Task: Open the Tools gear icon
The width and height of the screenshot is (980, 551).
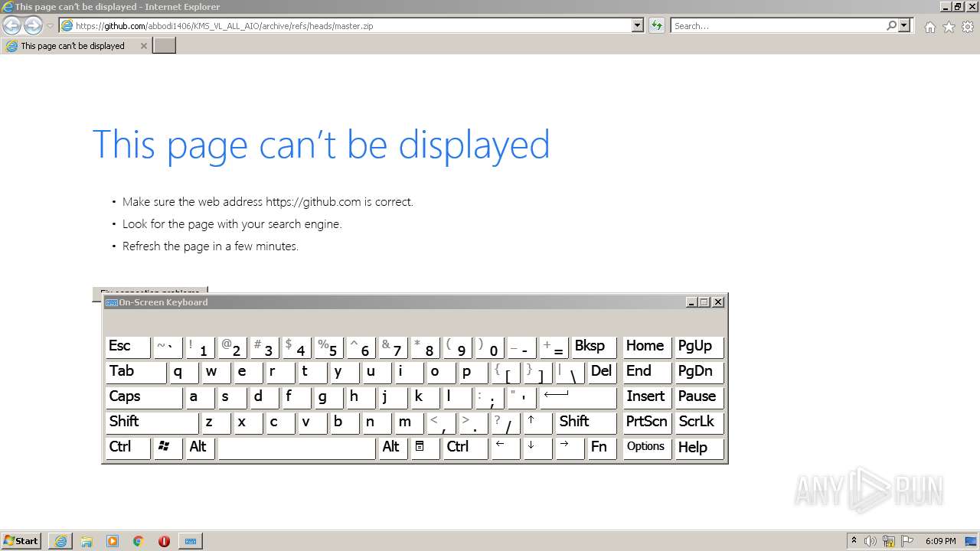Action: pos(968,27)
